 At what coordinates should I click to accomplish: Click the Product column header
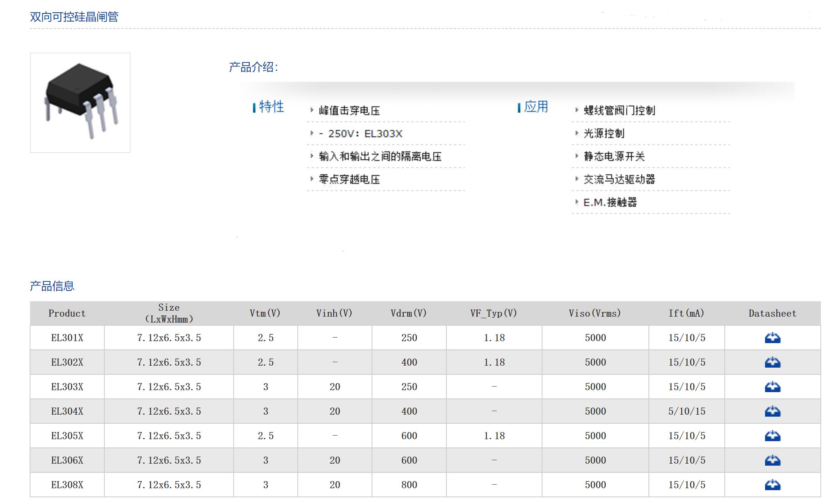point(67,313)
